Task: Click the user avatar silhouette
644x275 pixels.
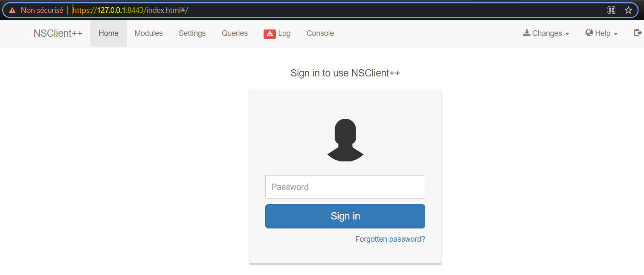Action: point(345,140)
